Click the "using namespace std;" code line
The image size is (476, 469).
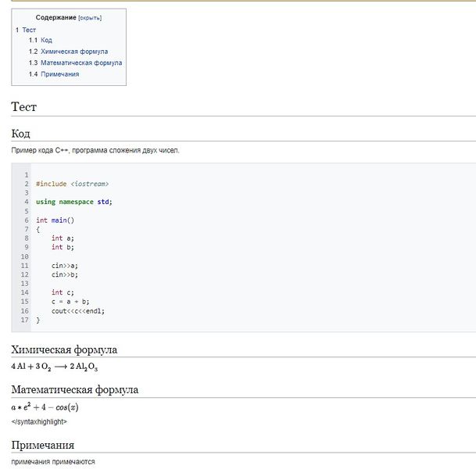pyautogui.click(x=73, y=202)
